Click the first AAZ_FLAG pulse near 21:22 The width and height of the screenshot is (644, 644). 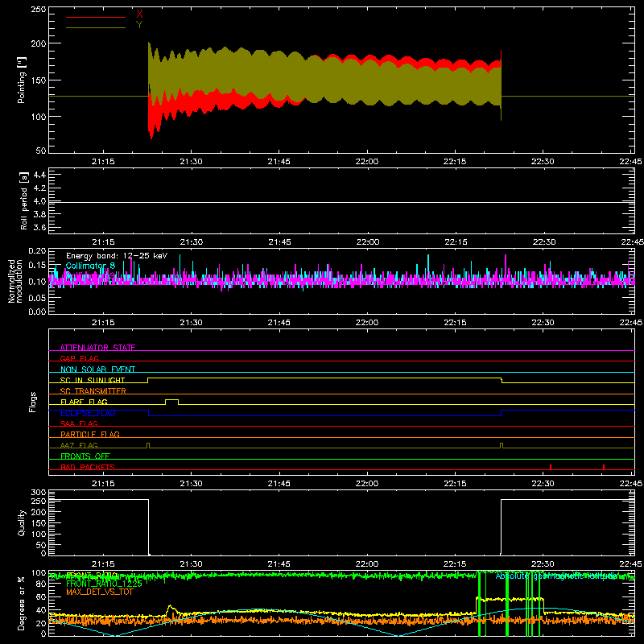coord(148,445)
